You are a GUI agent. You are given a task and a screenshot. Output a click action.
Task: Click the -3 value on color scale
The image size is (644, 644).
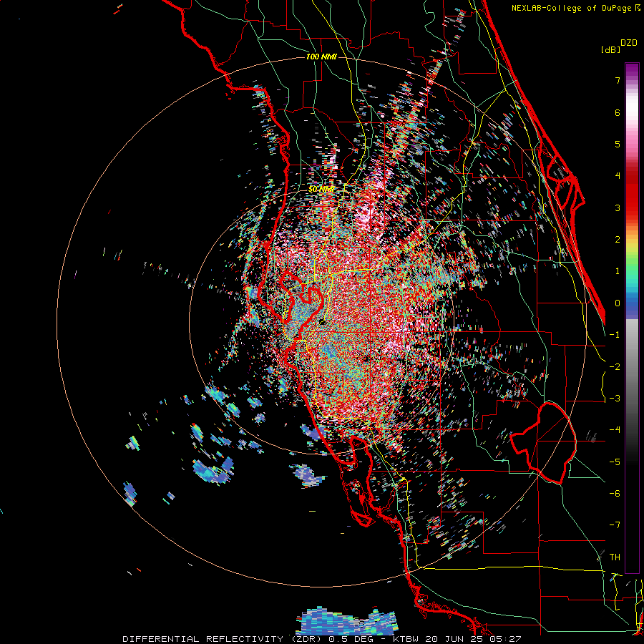pos(615,399)
